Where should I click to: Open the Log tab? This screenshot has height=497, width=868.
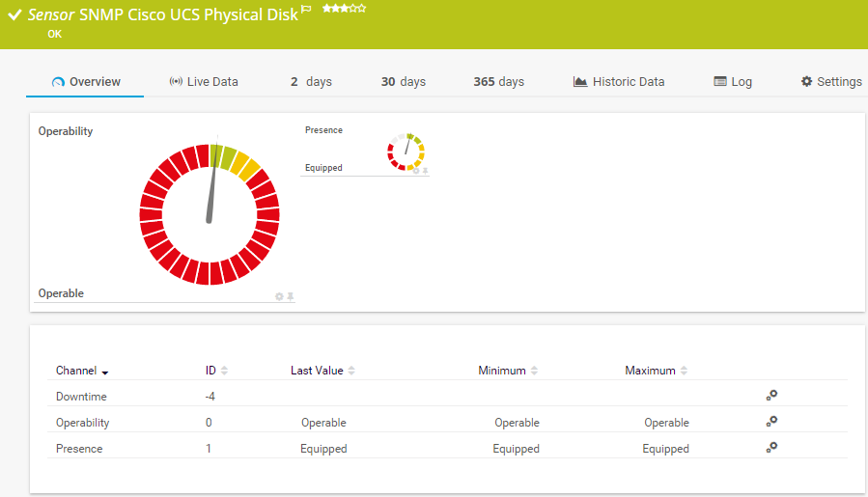point(732,82)
